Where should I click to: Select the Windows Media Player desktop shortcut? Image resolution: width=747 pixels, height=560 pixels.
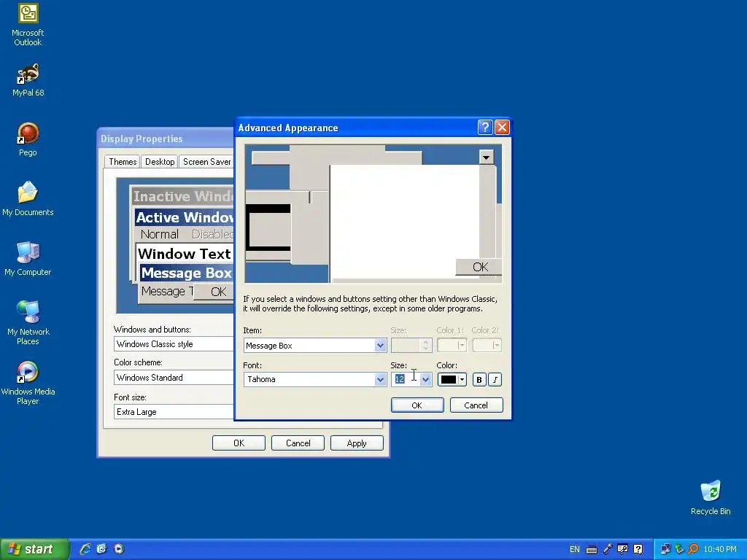28,383
